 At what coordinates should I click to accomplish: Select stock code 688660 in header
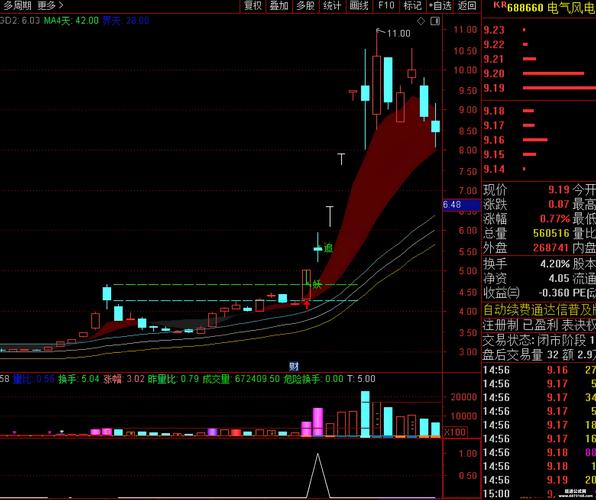pyautogui.click(x=525, y=7)
